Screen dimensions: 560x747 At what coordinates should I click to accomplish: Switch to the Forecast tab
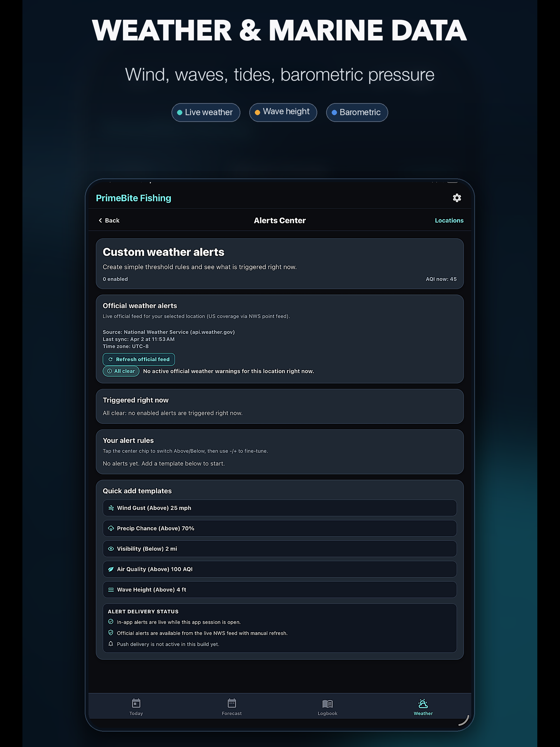coord(232,707)
